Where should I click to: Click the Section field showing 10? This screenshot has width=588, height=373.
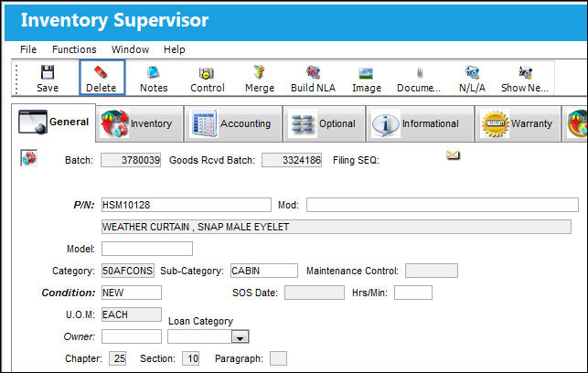pos(190,358)
